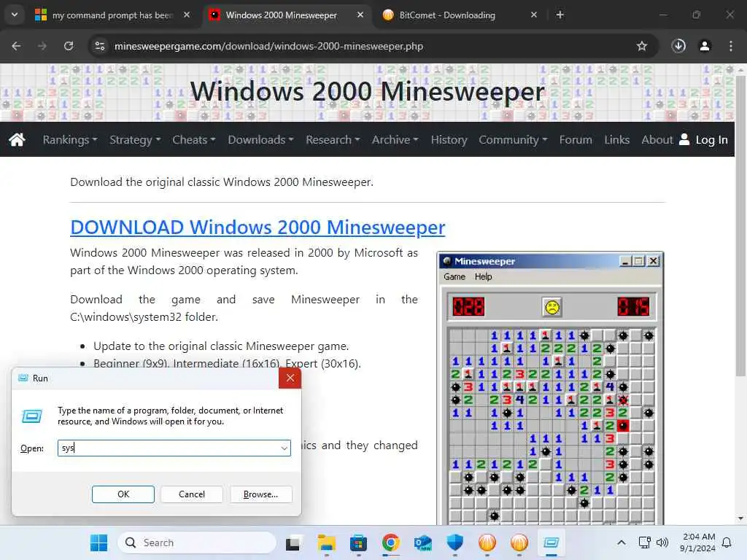Bookmark this page with the star icon
Viewport: 747px width, 560px height.
pyautogui.click(x=642, y=46)
